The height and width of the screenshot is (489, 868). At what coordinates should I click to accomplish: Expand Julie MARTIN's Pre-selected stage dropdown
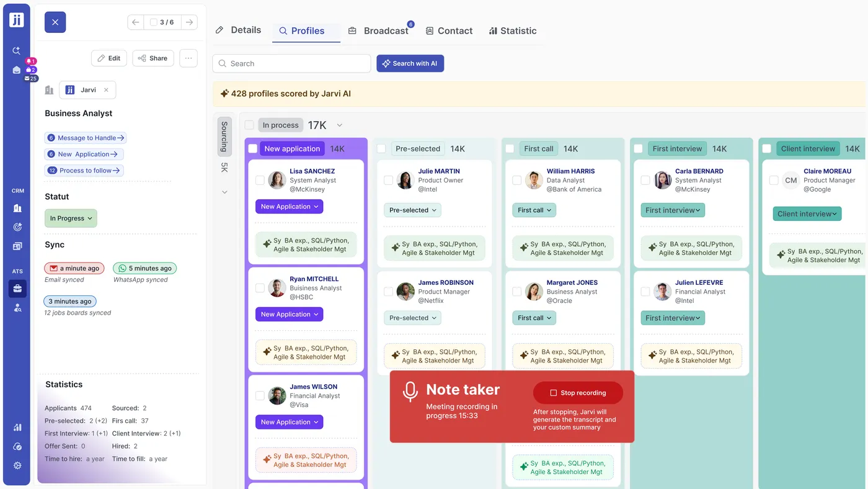pyautogui.click(x=412, y=210)
